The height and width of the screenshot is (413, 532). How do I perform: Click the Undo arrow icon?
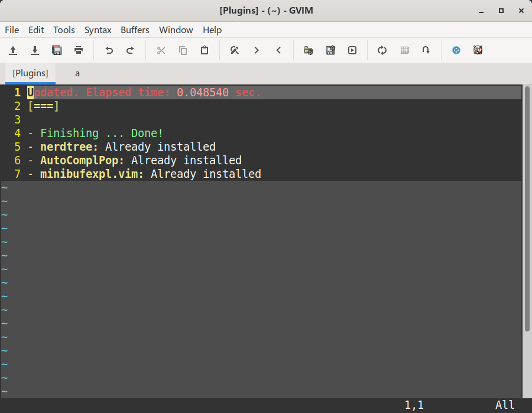pyautogui.click(x=109, y=51)
